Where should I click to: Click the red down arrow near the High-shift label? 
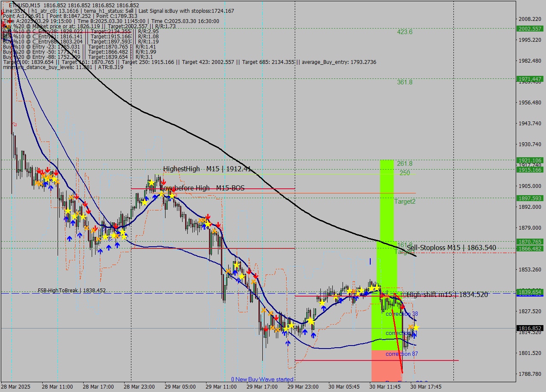tap(402, 307)
